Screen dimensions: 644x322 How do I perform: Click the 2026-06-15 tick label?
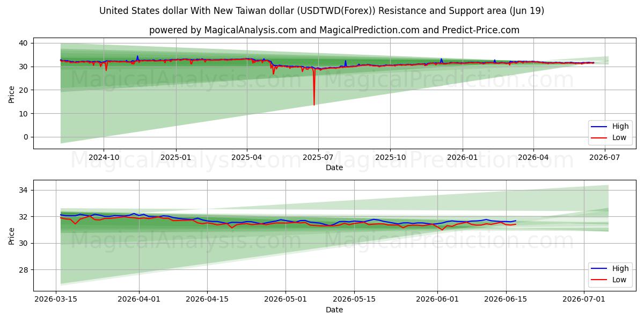506,299
